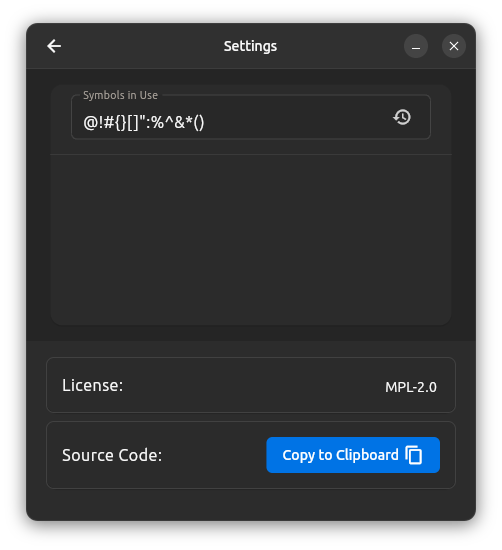Click the Copy to Clipboard button
Screen dimensions: 502x550
[x=353, y=455]
